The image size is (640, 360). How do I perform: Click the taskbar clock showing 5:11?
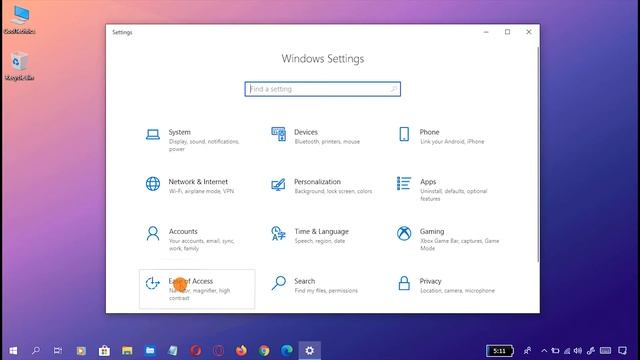click(500, 351)
